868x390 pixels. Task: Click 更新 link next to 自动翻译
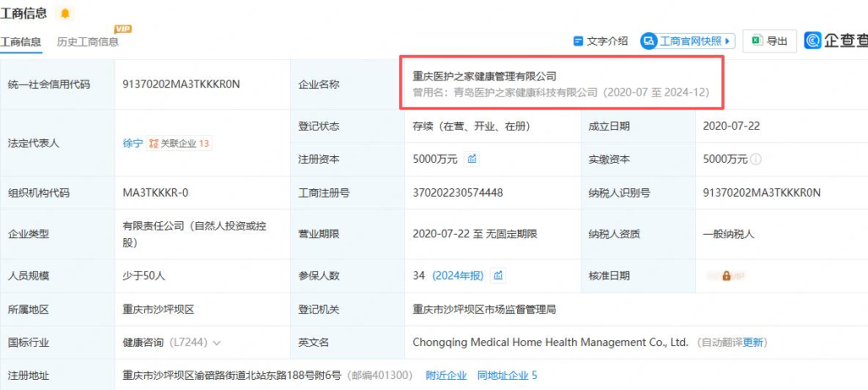click(x=753, y=343)
